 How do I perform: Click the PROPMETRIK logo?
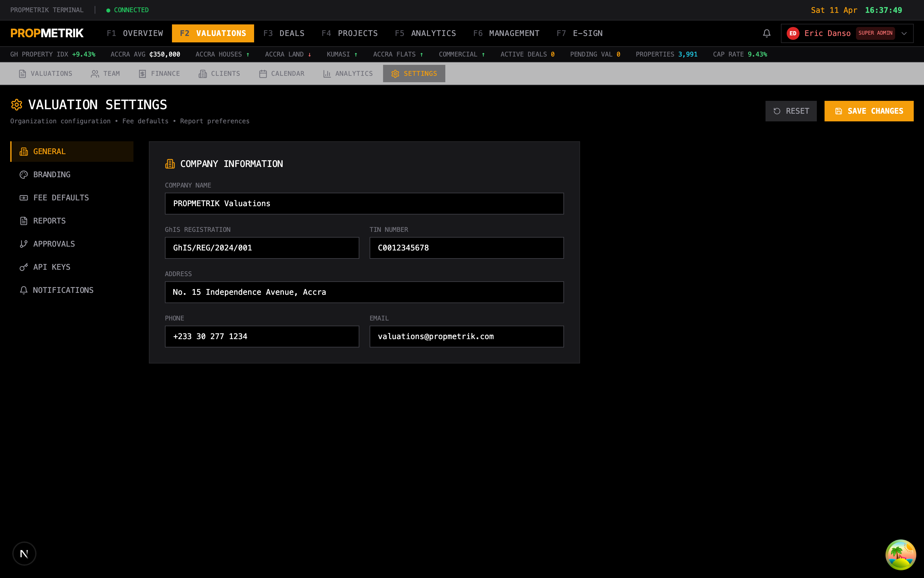tap(47, 33)
